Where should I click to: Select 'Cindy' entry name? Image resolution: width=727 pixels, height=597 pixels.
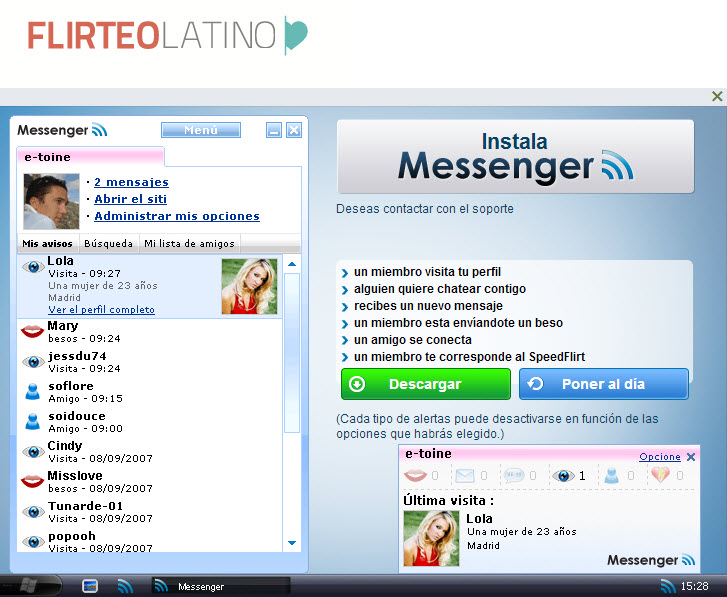[65, 446]
